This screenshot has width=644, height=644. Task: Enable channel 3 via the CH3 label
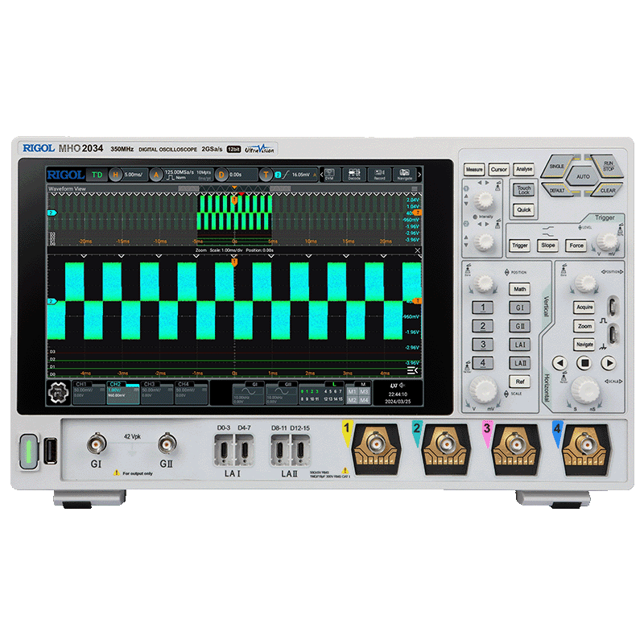(x=151, y=385)
